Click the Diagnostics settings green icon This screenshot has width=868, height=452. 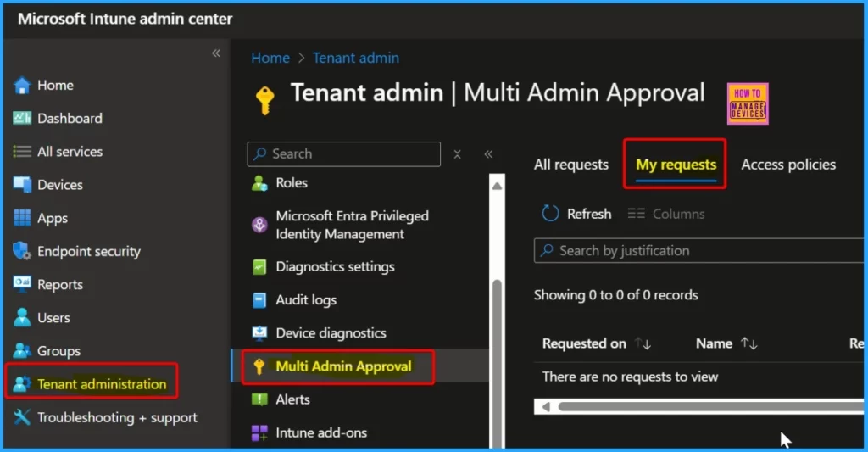[259, 267]
